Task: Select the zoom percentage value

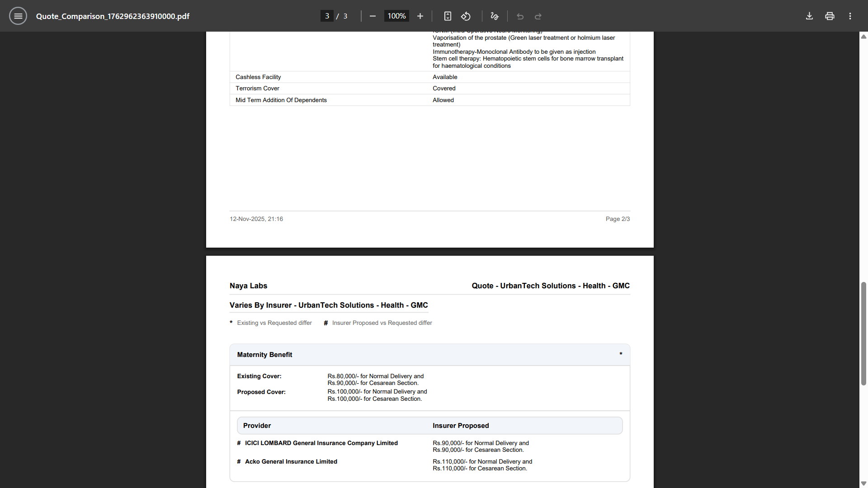Action: [396, 16]
